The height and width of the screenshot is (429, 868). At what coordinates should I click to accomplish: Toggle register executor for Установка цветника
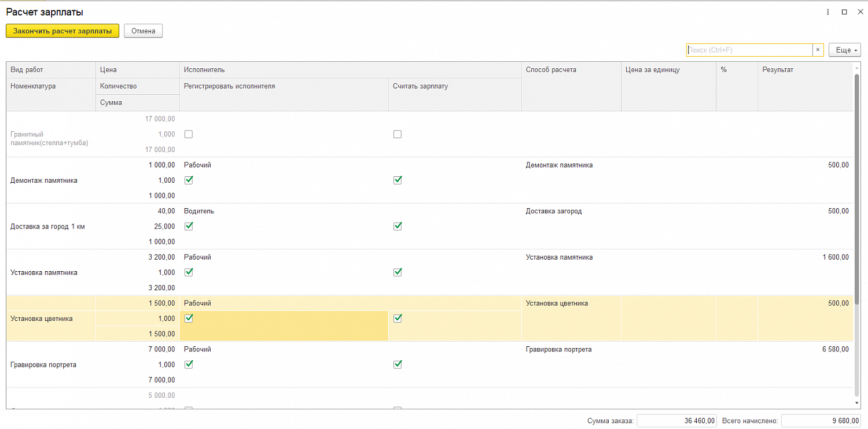tap(189, 319)
